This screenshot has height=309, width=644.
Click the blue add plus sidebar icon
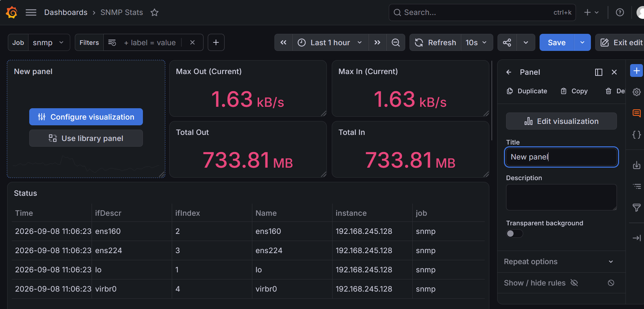[x=637, y=70]
